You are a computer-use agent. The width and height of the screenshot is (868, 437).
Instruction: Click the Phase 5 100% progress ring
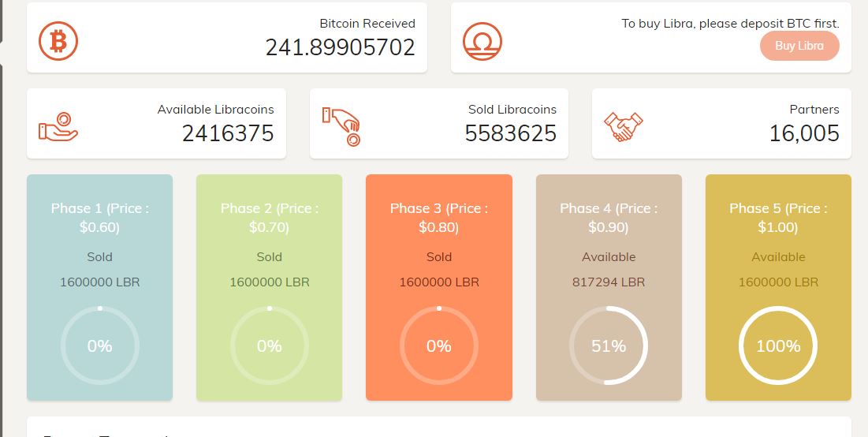pos(778,345)
